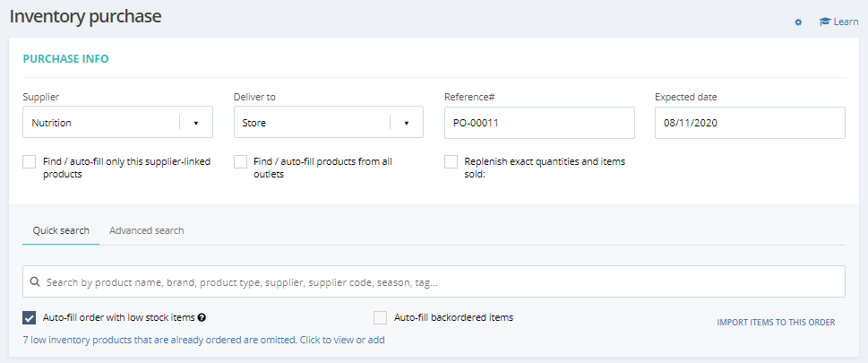The height and width of the screenshot is (363, 868).
Task: Click the Learn link
Action: click(846, 22)
